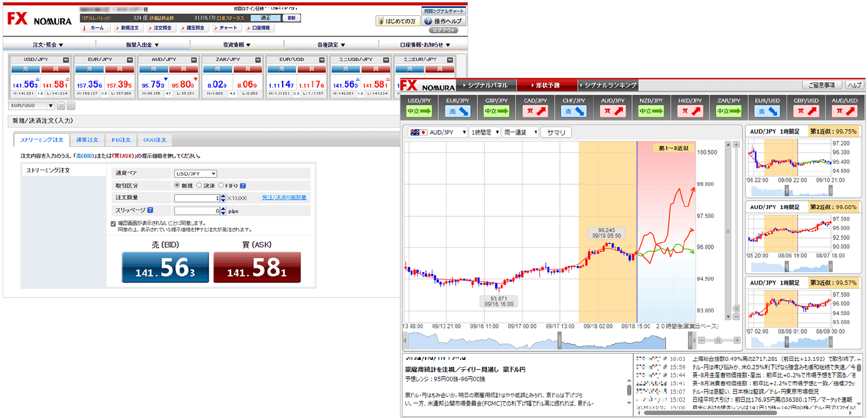Click ZAR/JPY neutral signal icon in signal bar
The image size is (868, 420).
pyautogui.click(x=729, y=111)
